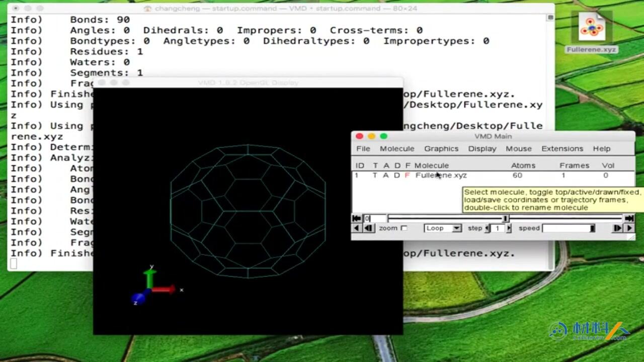Click the VMD OpenGL Display title bar

pyautogui.click(x=248, y=82)
